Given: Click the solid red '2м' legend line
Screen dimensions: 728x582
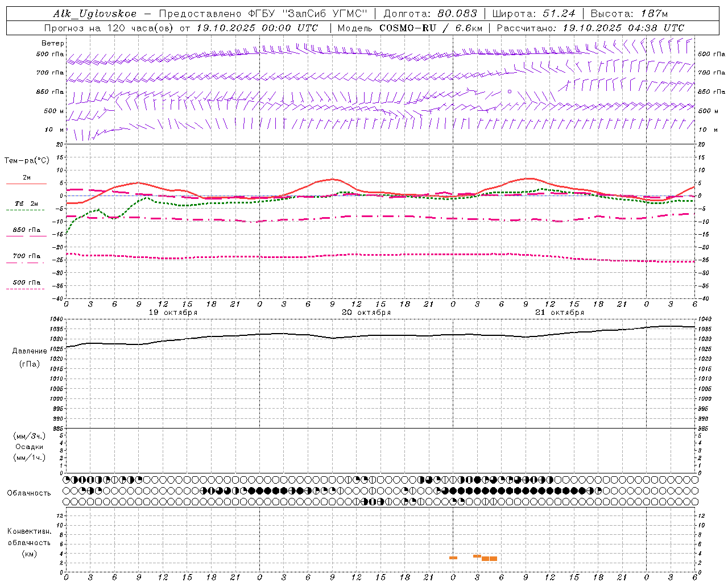Looking at the screenshot, I should pyautogui.click(x=26, y=184).
